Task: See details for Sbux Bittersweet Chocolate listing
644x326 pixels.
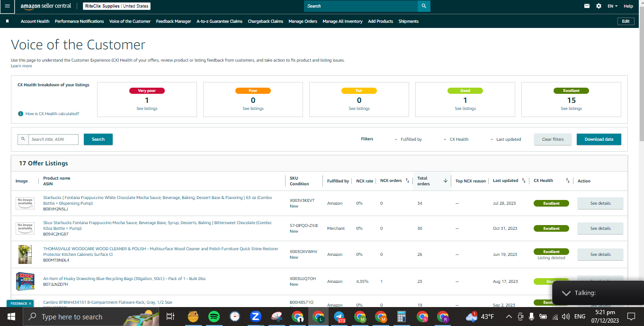Action: point(600,228)
